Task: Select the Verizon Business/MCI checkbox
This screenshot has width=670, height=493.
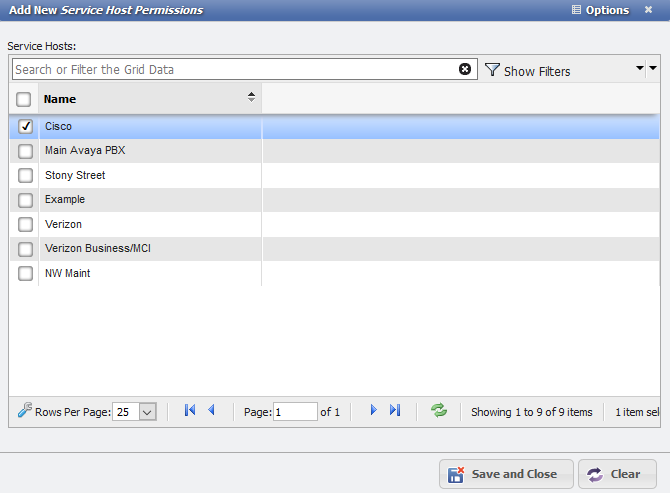Action: (x=25, y=249)
